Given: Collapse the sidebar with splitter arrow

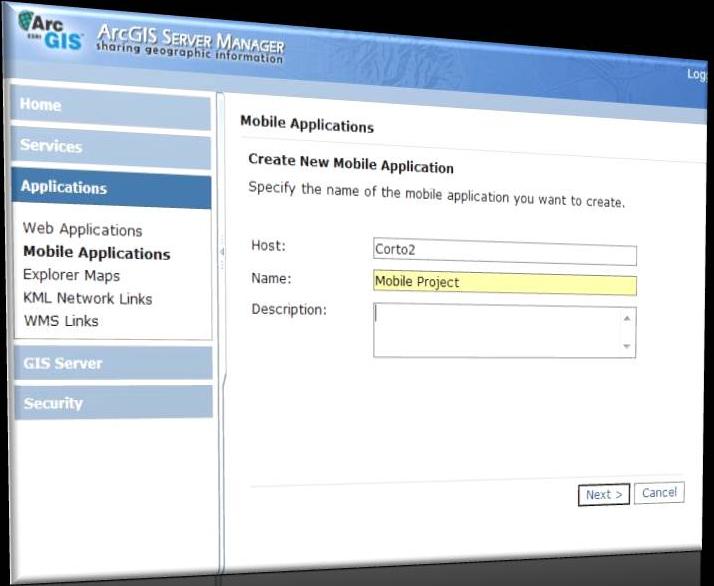Looking at the screenshot, I should click(x=222, y=252).
